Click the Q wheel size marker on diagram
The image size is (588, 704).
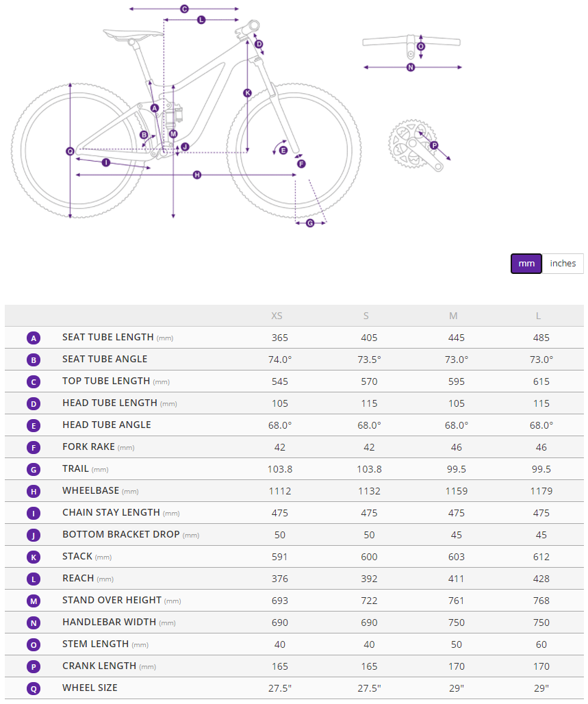(x=70, y=151)
